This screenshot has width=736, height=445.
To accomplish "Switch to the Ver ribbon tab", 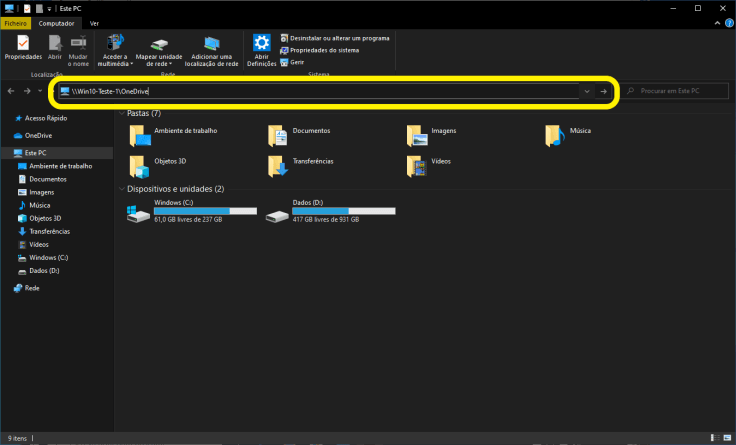I will pyautogui.click(x=94, y=22).
